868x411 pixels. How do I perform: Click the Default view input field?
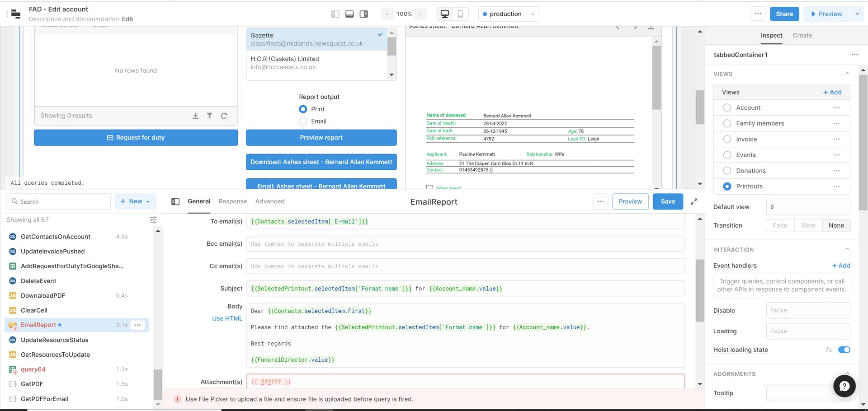(x=808, y=207)
